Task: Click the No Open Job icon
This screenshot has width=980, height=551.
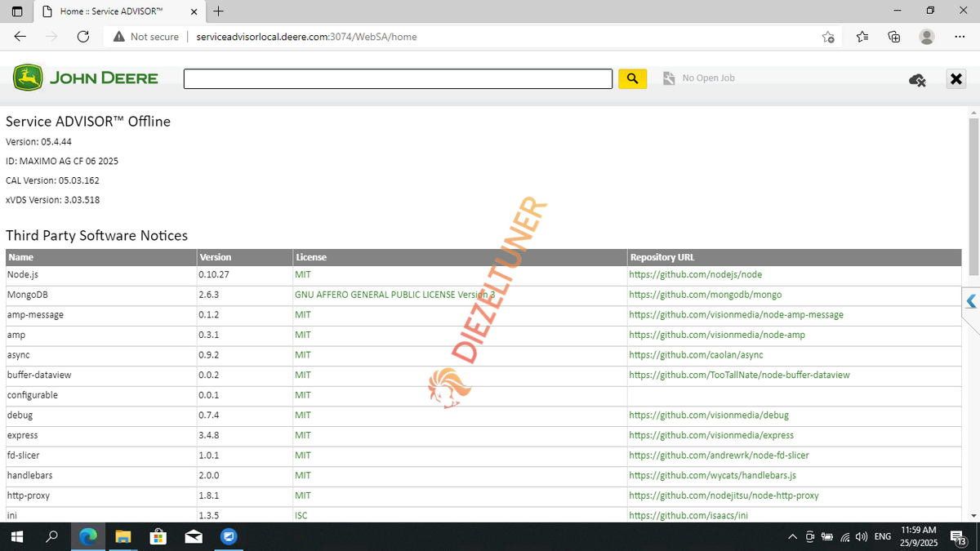Action: tap(669, 78)
